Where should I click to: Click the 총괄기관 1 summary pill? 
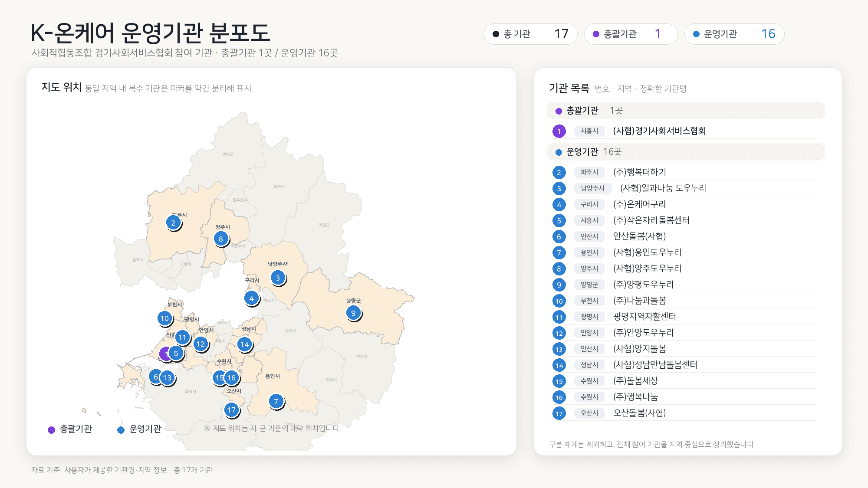(631, 34)
